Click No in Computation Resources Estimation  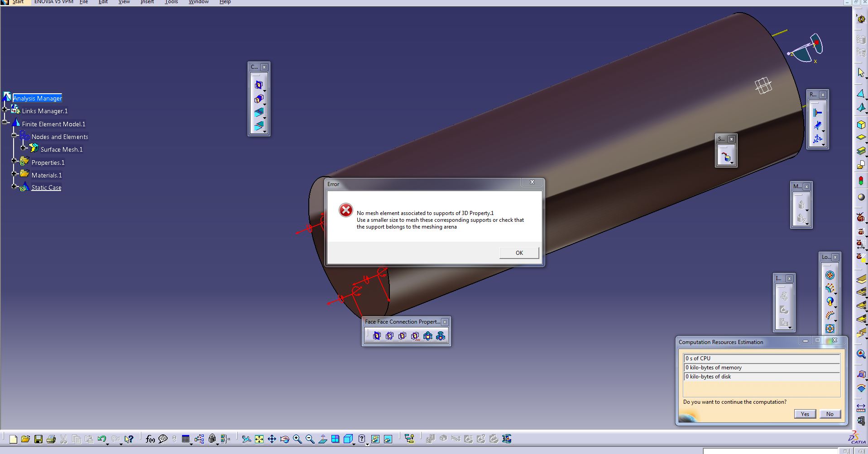[830, 414]
